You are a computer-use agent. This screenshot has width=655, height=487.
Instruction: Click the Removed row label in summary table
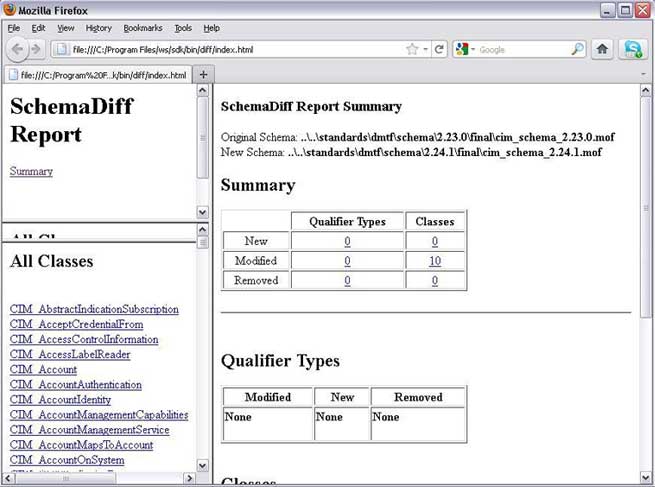point(256,280)
